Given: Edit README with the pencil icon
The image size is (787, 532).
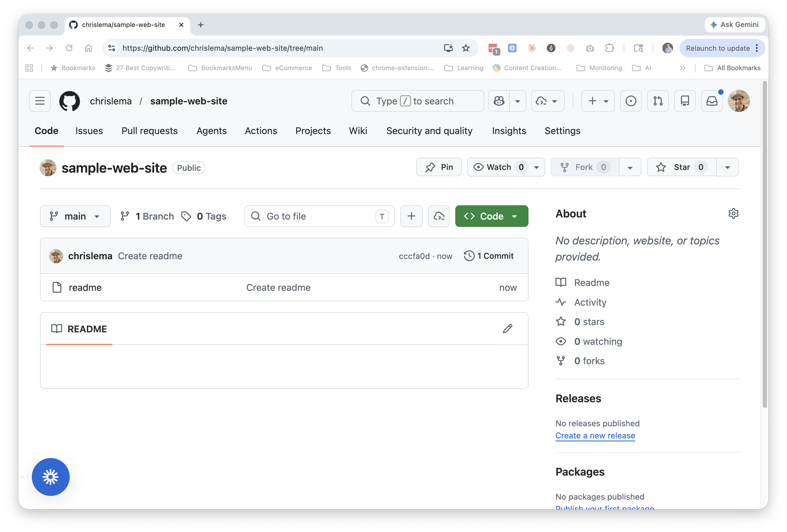Looking at the screenshot, I should click(x=507, y=329).
